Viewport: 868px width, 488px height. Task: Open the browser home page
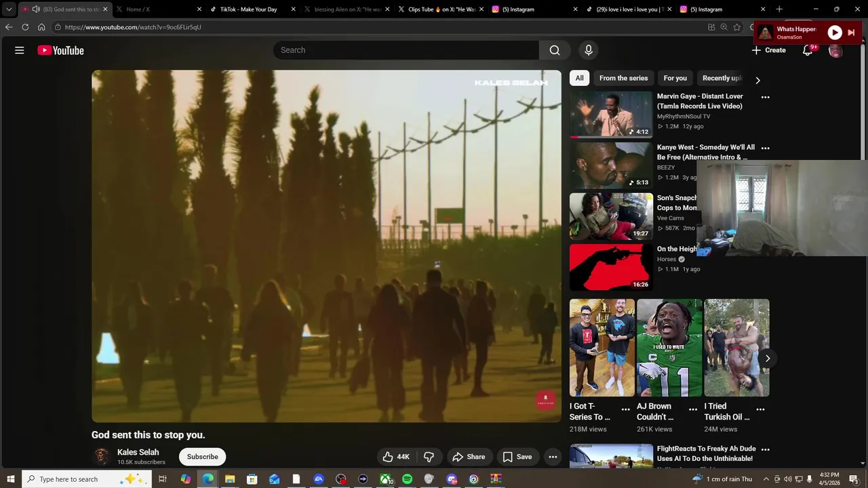(x=41, y=27)
